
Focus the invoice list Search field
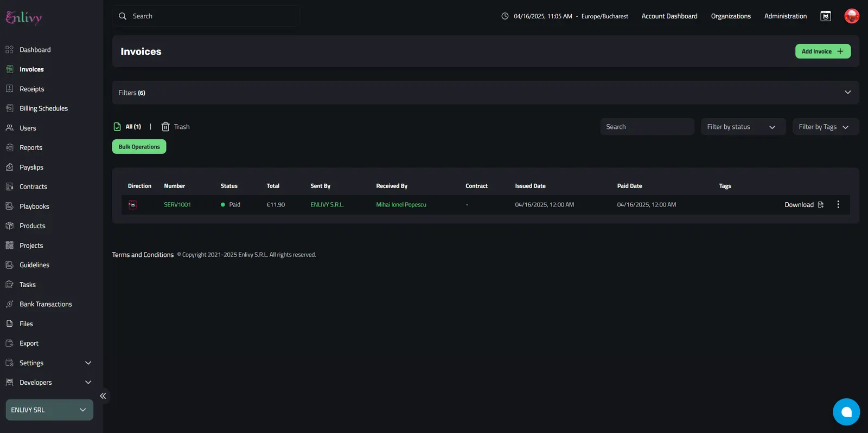(x=647, y=127)
